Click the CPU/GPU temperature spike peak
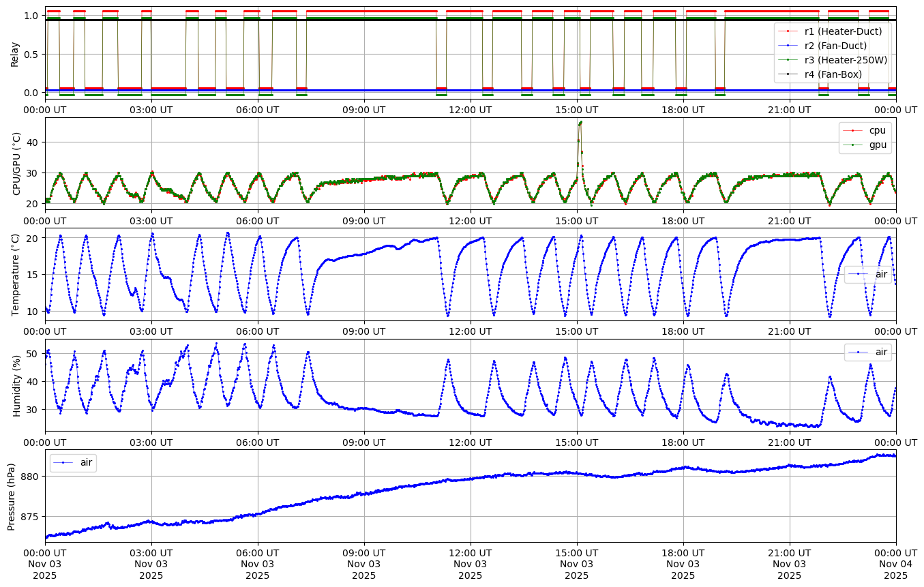The image size is (924, 587). pyautogui.click(x=580, y=122)
